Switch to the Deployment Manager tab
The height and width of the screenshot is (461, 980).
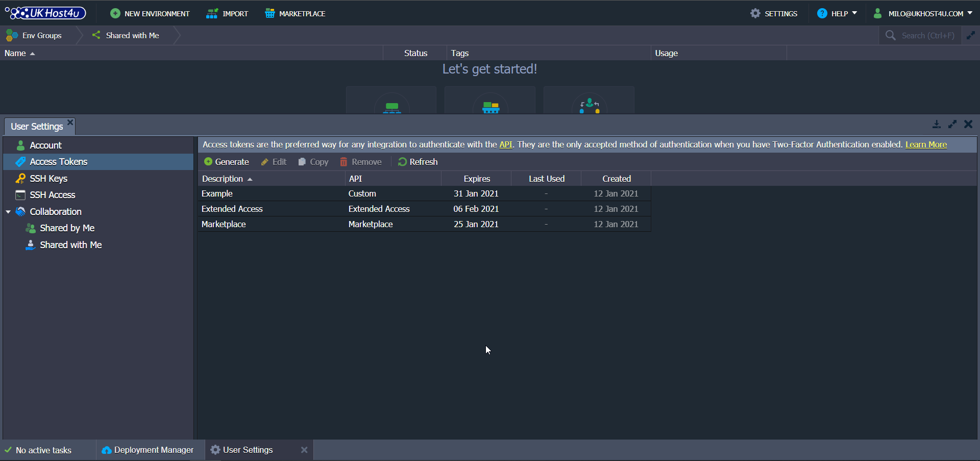148,450
